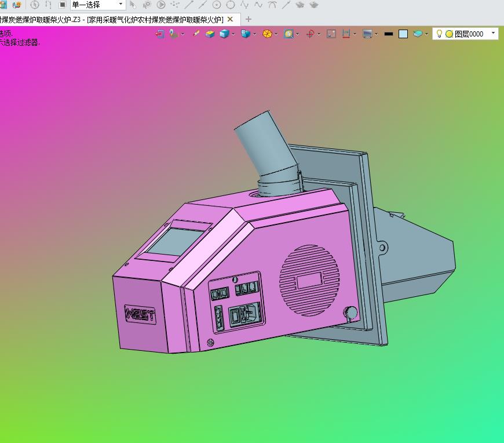Click the flag tool next to the stop square

(48, 5)
